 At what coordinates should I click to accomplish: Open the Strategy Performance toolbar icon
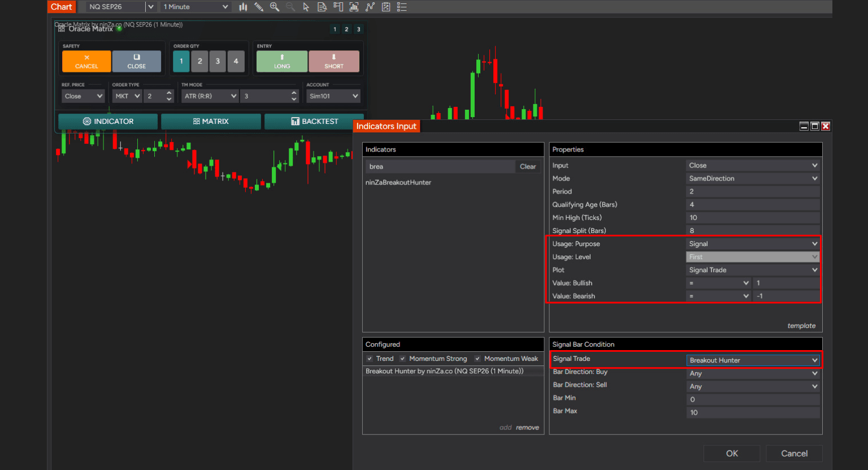pyautogui.click(x=386, y=7)
